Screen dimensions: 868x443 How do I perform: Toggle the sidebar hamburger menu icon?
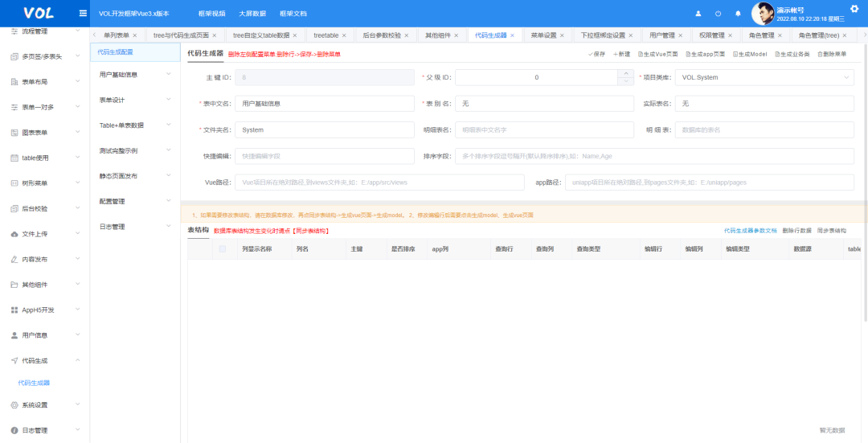pos(83,14)
